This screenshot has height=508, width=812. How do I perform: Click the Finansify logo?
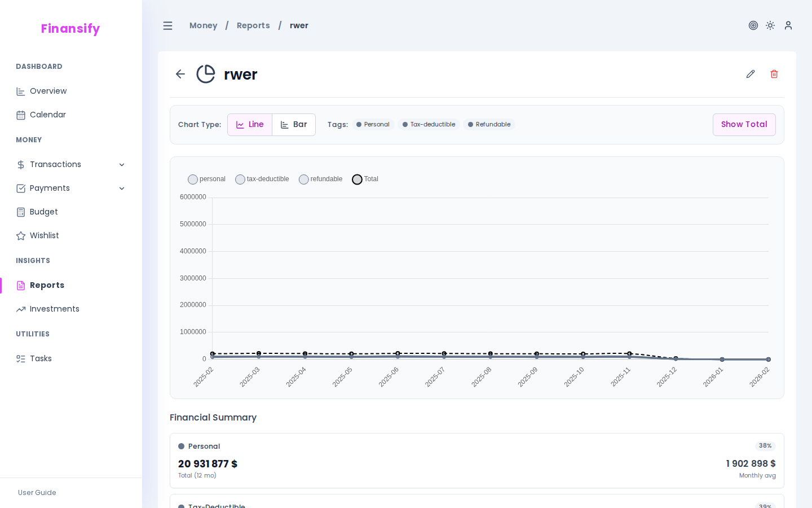[70, 29]
